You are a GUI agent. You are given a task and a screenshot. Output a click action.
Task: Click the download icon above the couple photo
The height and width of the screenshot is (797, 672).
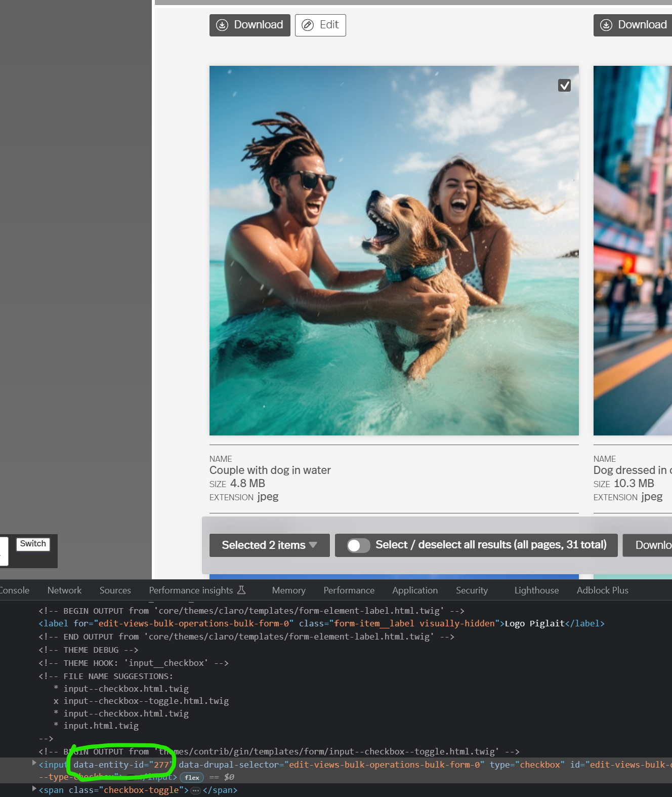click(222, 25)
